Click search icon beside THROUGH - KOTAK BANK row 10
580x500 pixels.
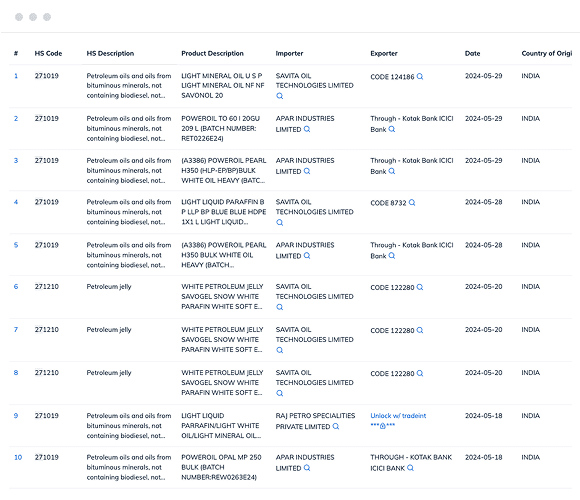click(411, 468)
